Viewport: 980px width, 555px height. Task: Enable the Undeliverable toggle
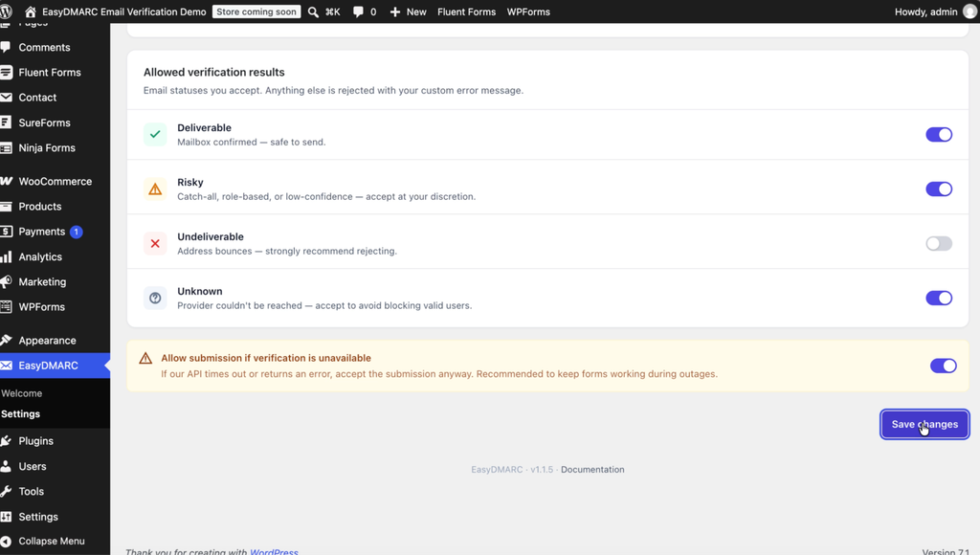(x=939, y=244)
